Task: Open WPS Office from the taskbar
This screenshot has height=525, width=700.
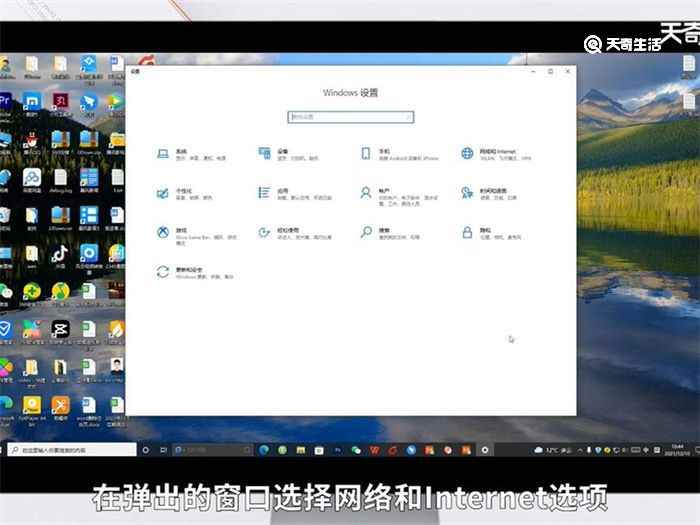Action: tap(374, 450)
